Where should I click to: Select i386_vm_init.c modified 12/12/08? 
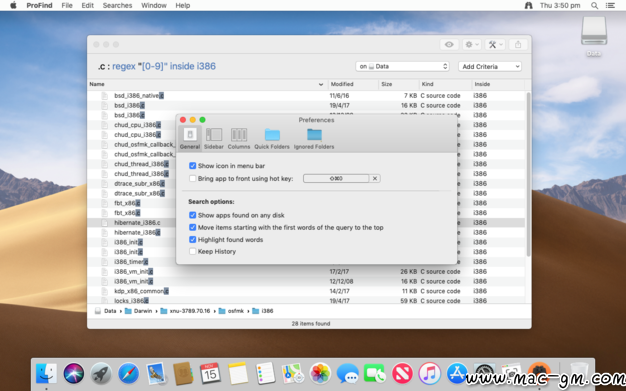click(x=306, y=281)
